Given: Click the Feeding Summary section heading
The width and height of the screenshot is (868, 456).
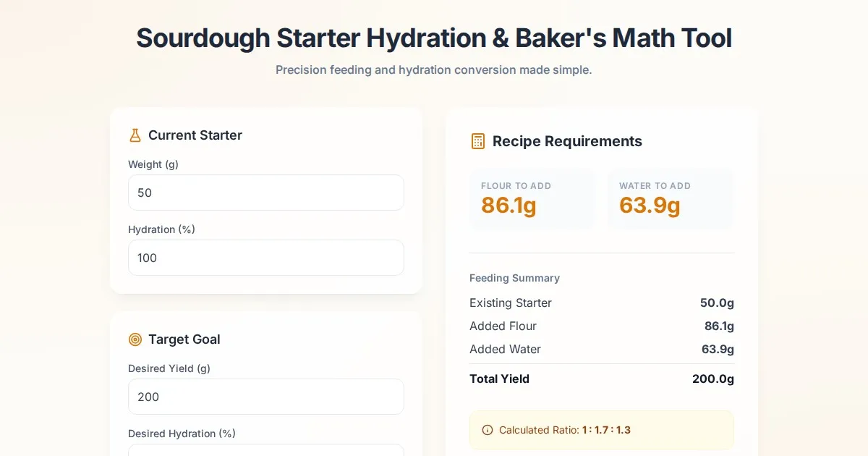Looking at the screenshot, I should click(514, 278).
